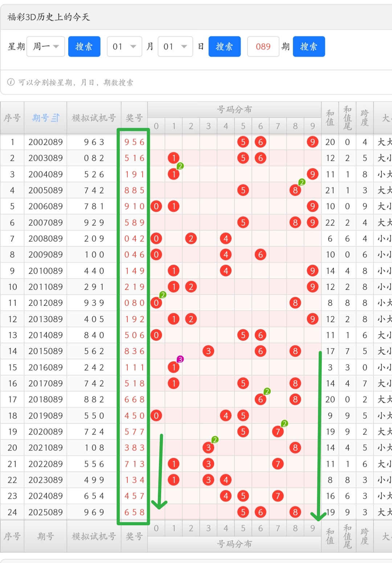Click red ball 3 in row 2015089
Screen dimensions: 392x563
[x=208, y=351]
